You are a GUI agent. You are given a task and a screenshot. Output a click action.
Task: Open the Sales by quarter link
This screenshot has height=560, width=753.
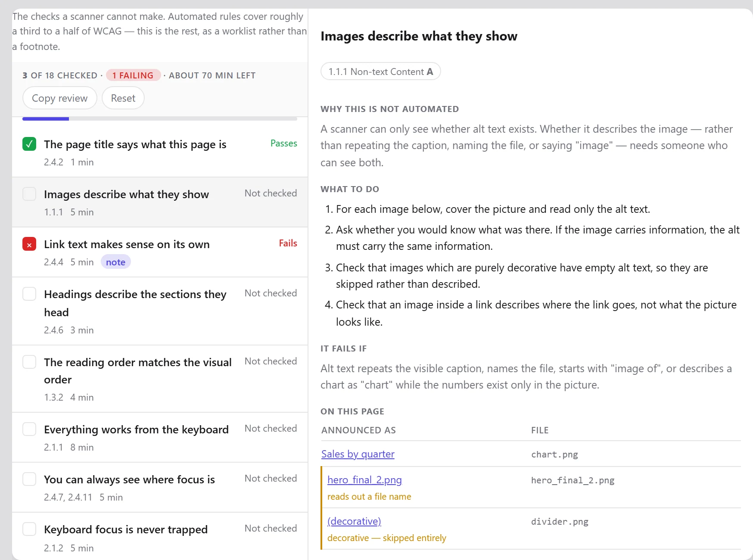pyautogui.click(x=358, y=454)
